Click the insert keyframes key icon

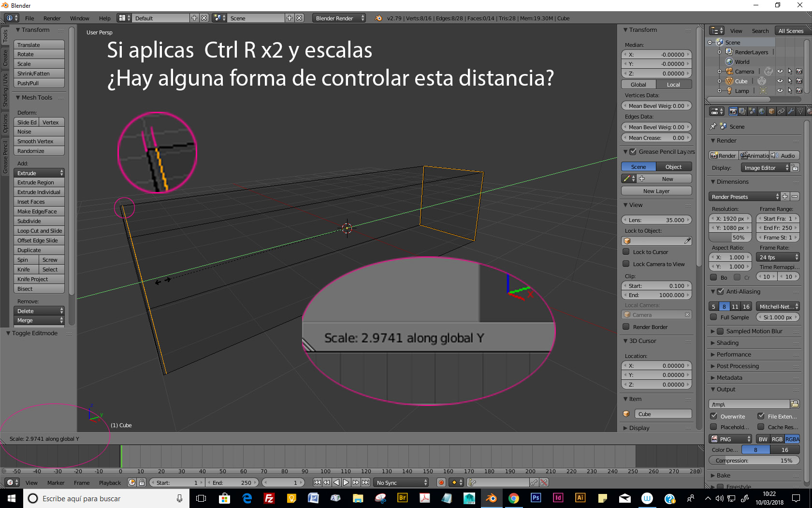coord(534,482)
